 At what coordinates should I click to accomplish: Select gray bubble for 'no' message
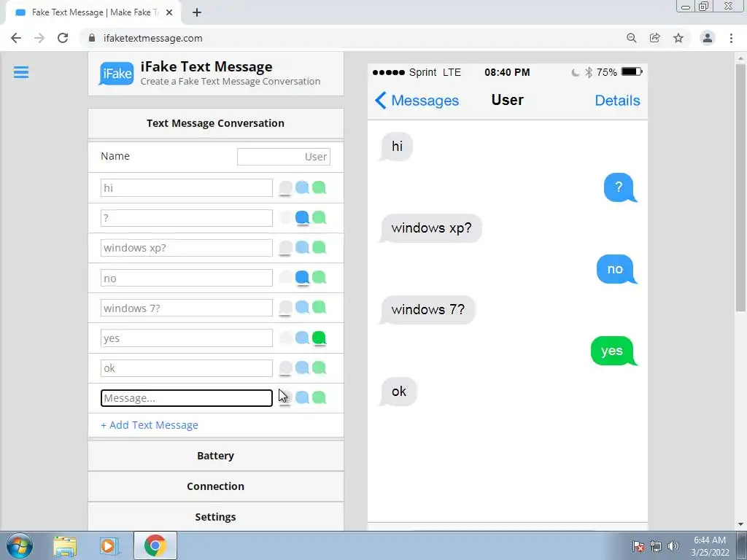click(285, 278)
